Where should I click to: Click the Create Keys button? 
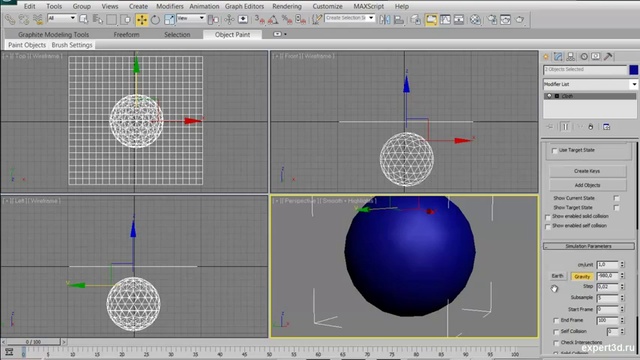tap(587, 171)
